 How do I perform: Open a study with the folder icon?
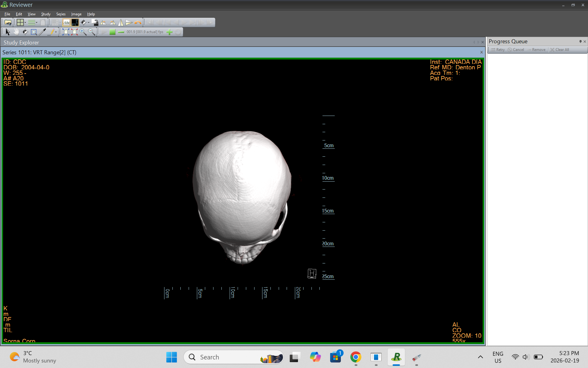tap(8, 22)
